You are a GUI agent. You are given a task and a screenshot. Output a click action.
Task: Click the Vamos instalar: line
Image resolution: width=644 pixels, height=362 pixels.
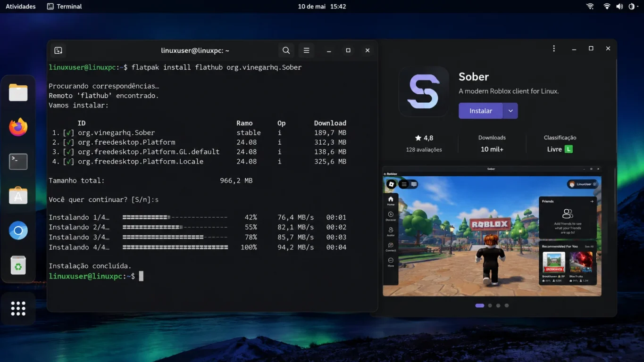(x=78, y=105)
